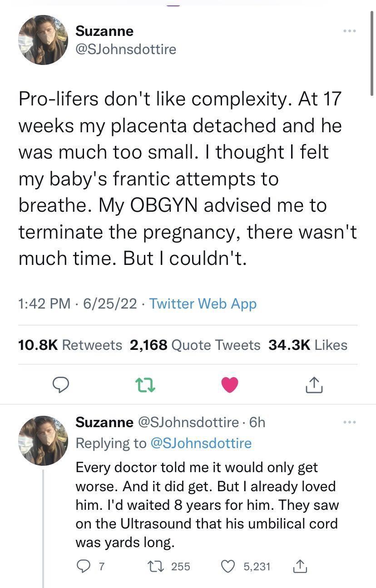This screenshot has height=588, width=376.
Task: Click the Retweet icon on the main tweet
Action: click(145, 384)
